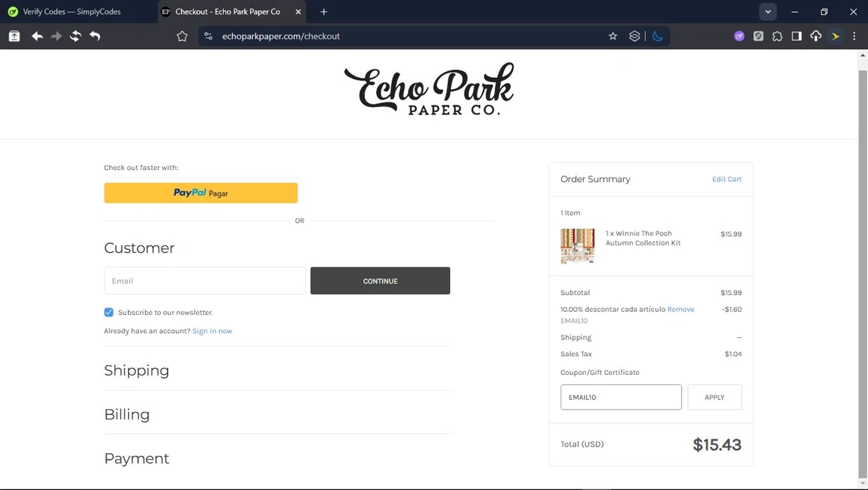Click the coupon code field containing EMAIL10
The image size is (868, 490).
tap(621, 397)
